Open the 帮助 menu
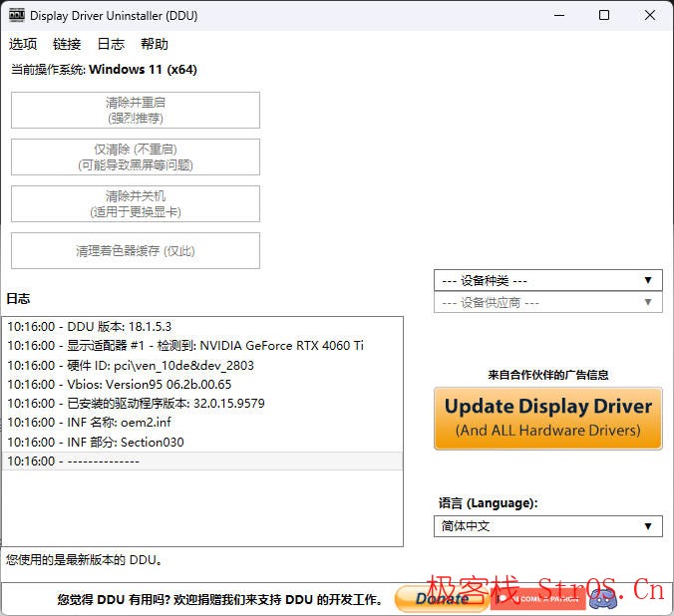Image resolution: width=674 pixels, height=616 pixels. point(155,44)
